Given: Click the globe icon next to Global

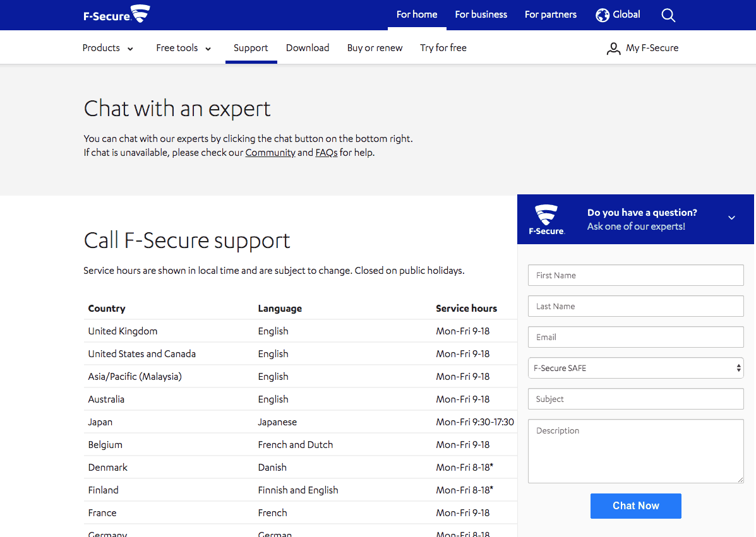Looking at the screenshot, I should point(601,15).
